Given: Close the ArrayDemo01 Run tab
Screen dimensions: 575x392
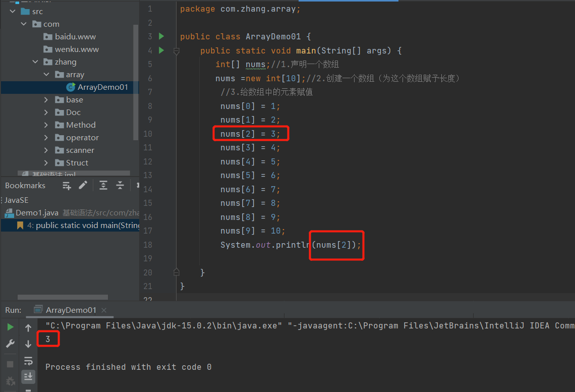Looking at the screenshot, I should [x=104, y=310].
